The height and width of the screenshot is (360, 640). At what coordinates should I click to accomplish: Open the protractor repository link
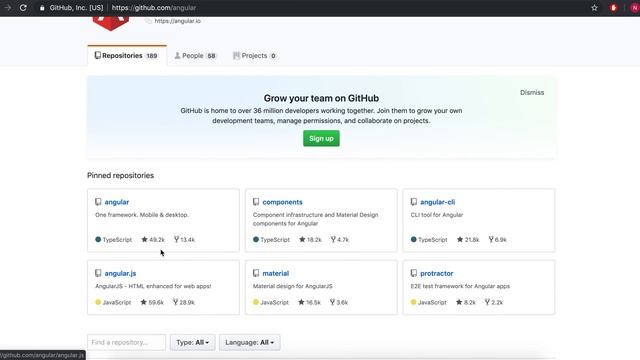(437, 273)
